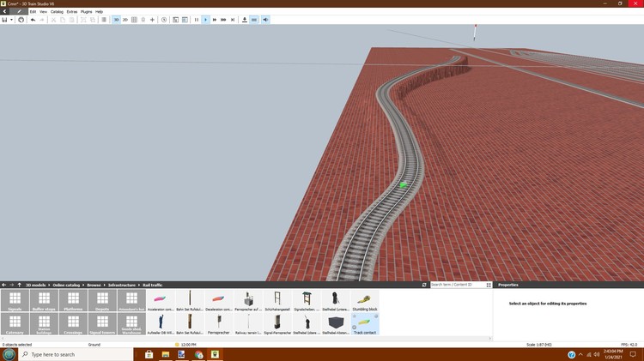Switch to 2D view mode

click(x=125, y=20)
